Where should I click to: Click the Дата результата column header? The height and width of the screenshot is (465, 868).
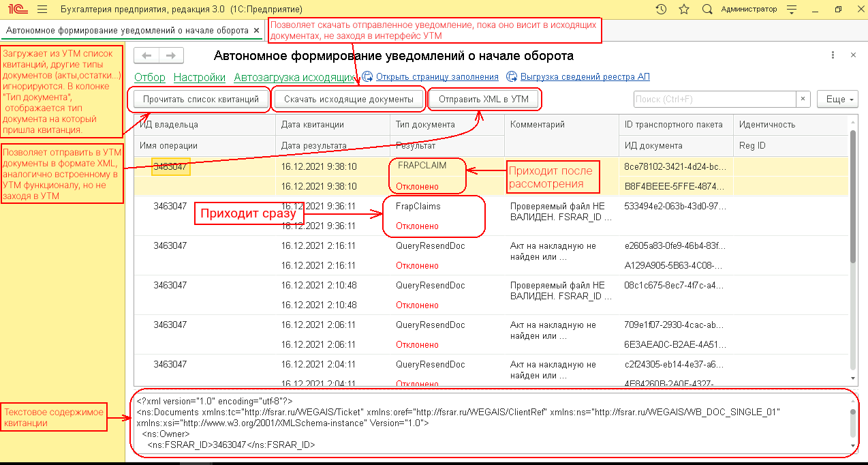pos(333,146)
